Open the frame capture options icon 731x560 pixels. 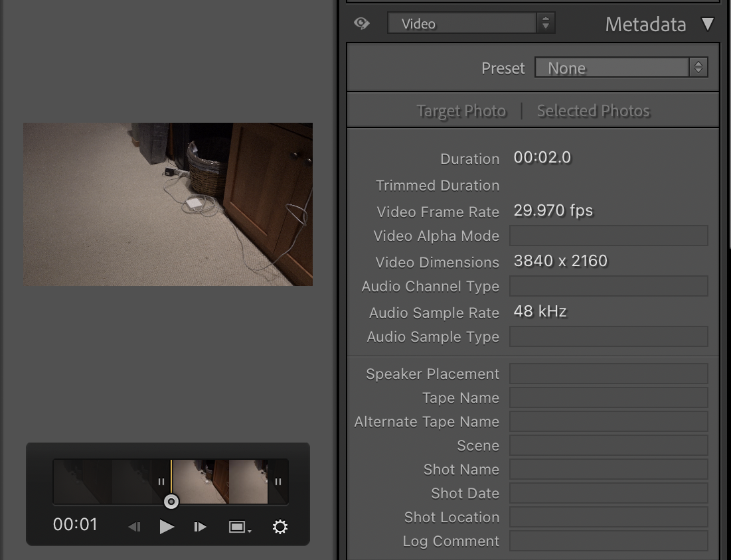239,526
